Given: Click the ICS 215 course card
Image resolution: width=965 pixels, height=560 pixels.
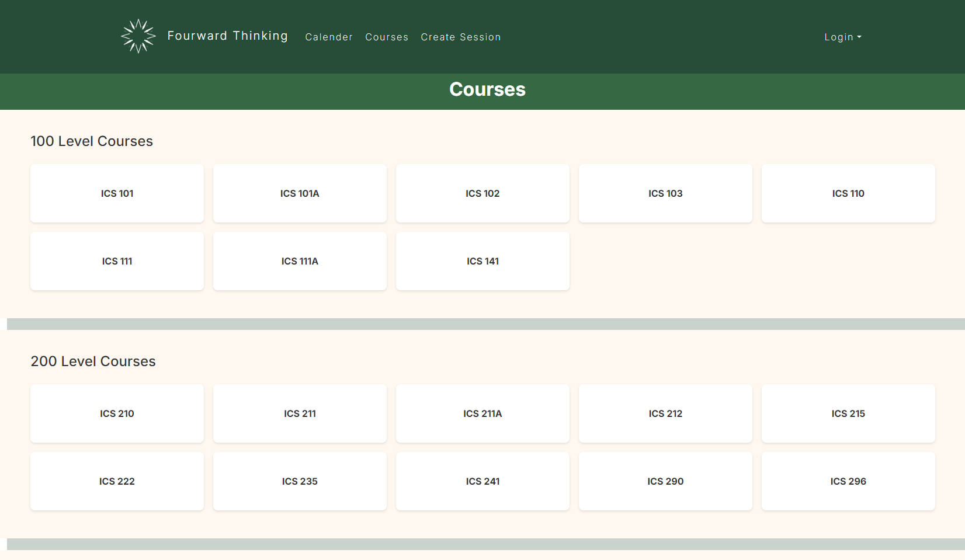Looking at the screenshot, I should click(848, 413).
